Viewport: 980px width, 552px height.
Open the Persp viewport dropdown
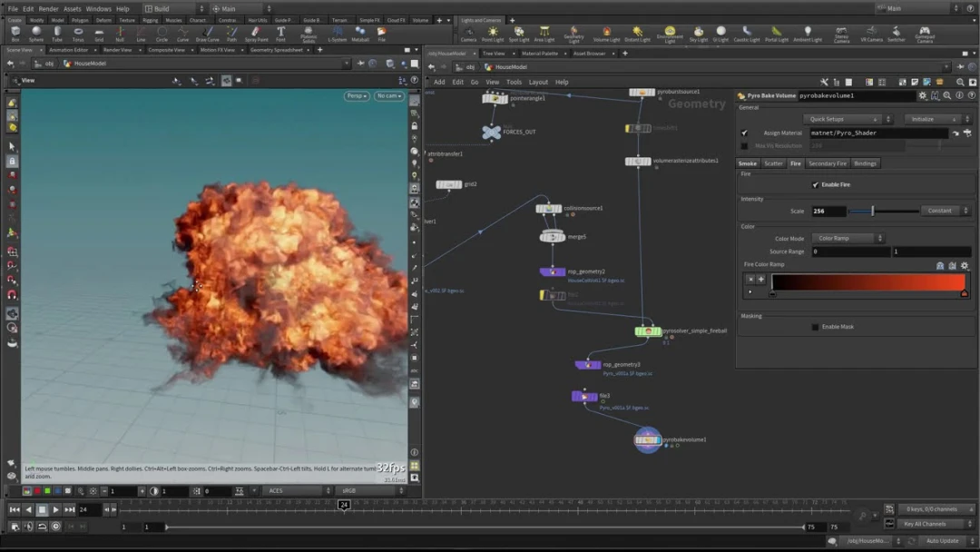[x=357, y=95]
